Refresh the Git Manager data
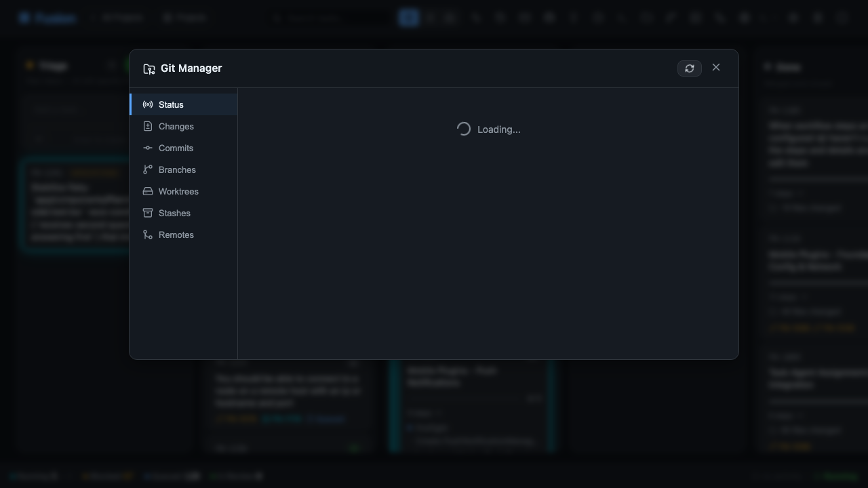Viewport: 868px width, 488px height. point(690,68)
